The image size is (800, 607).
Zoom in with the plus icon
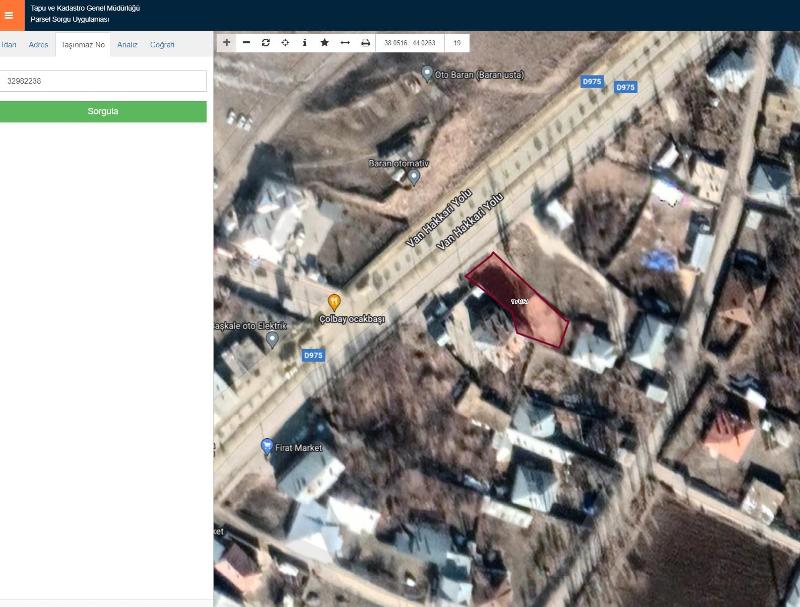(227, 43)
